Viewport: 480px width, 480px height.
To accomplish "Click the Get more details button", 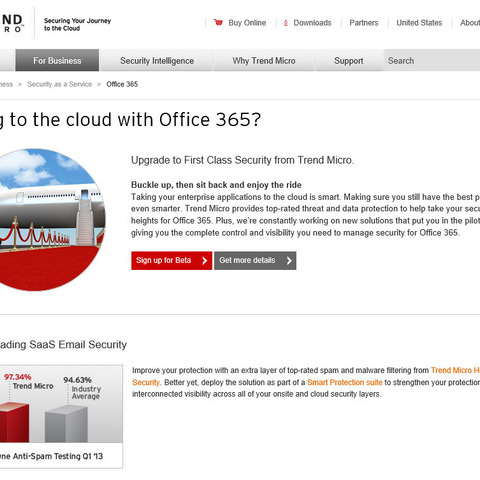I will coord(255,260).
